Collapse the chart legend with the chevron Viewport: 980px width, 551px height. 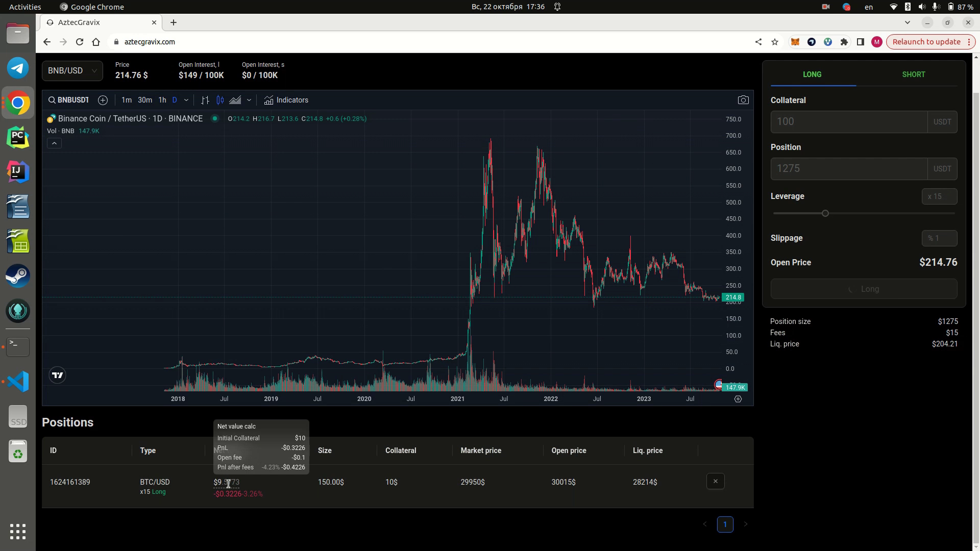click(x=54, y=143)
